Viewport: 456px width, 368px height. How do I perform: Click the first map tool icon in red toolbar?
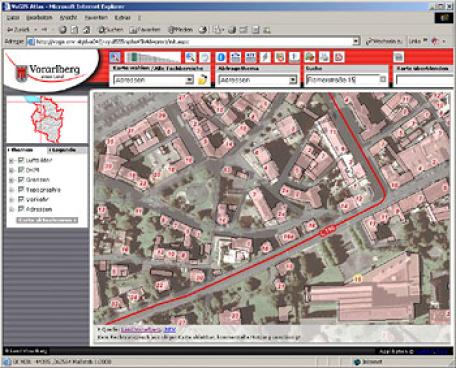[x=115, y=57]
